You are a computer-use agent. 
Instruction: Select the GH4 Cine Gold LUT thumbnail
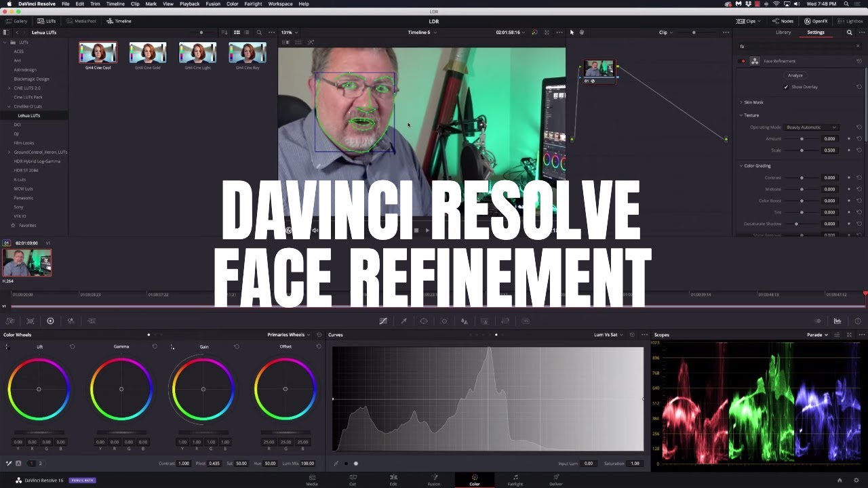click(x=148, y=52)
